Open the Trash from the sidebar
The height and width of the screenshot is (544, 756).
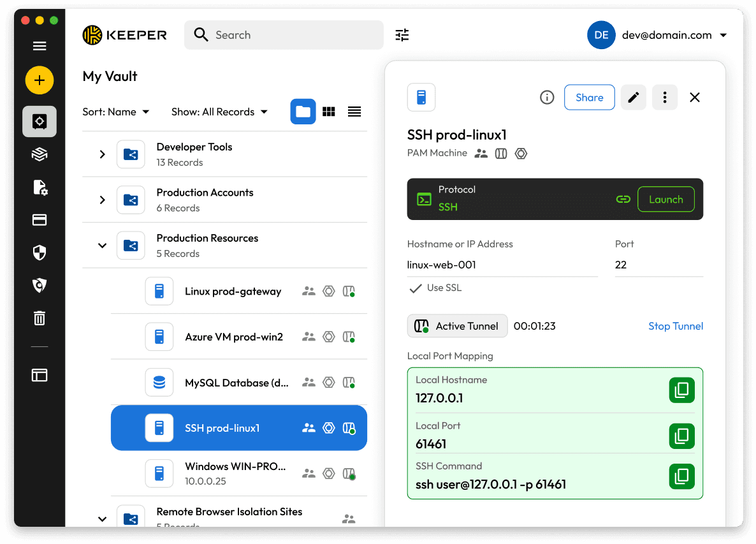(x=39, y=318)
